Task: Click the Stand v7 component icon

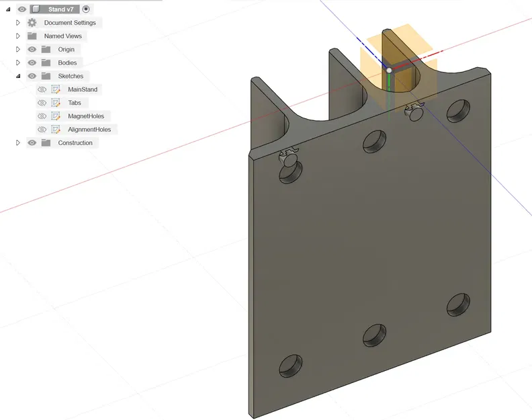Action: [x=36, y=9]
